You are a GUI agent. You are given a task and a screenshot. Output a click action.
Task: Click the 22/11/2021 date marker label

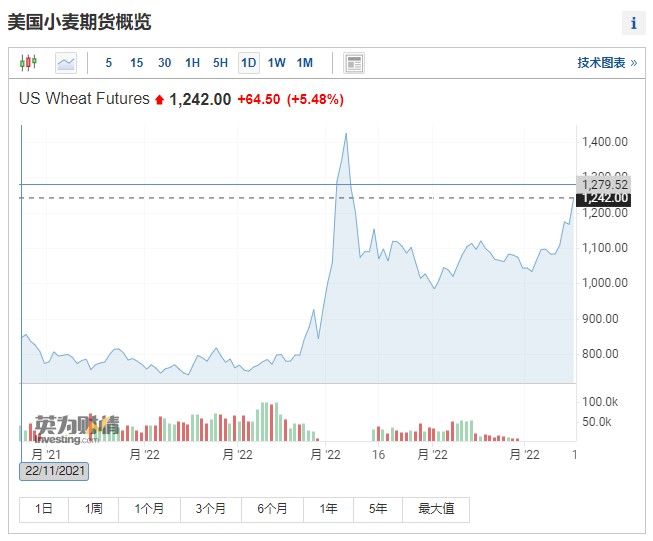[x=54, y=471]
